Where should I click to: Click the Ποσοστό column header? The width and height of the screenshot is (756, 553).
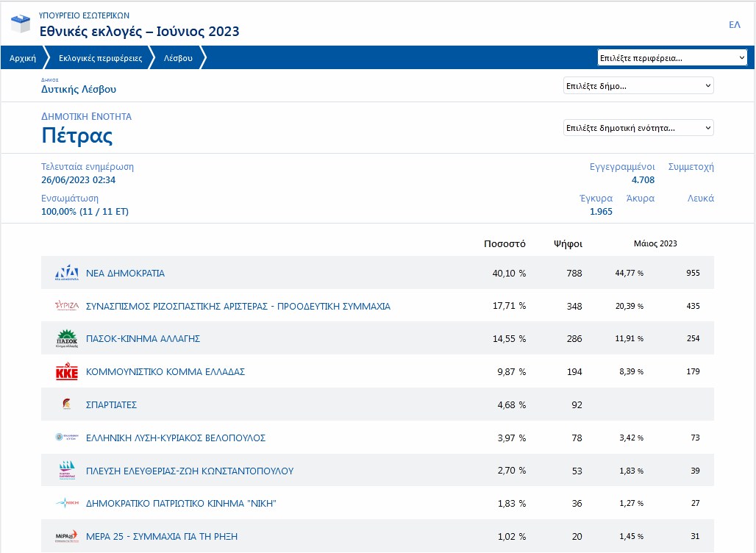pyautogui.click(x=504, y=243)
